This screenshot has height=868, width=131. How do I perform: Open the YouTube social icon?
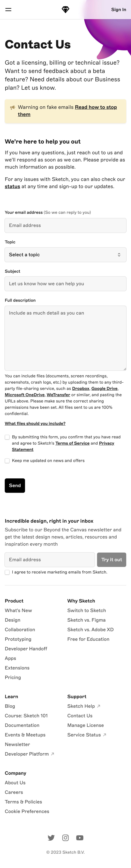tap(80, 838)
